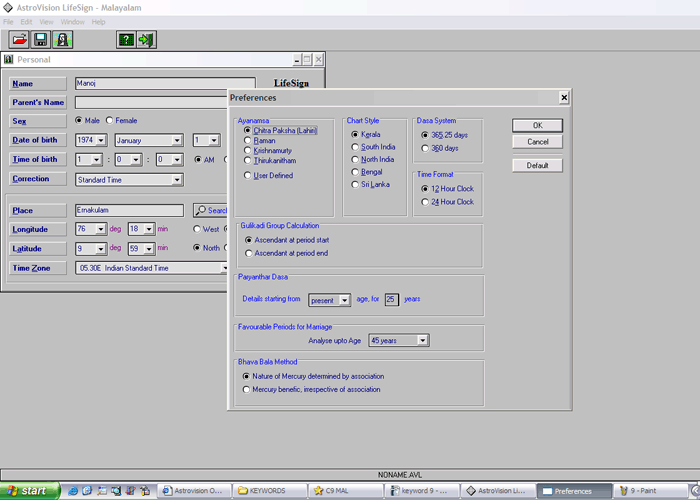This screenshot has width=700, height=500.
Task: Open Longitude minutes dropdown
Action: click(149, 229)
